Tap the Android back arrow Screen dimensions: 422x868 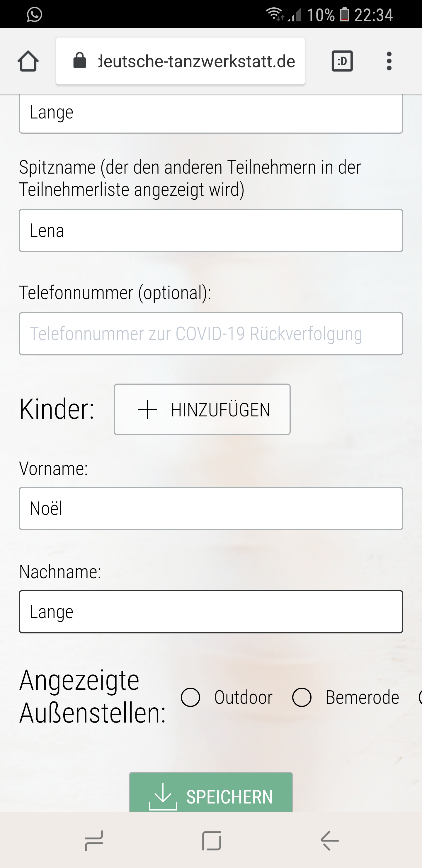coord(329,841)
